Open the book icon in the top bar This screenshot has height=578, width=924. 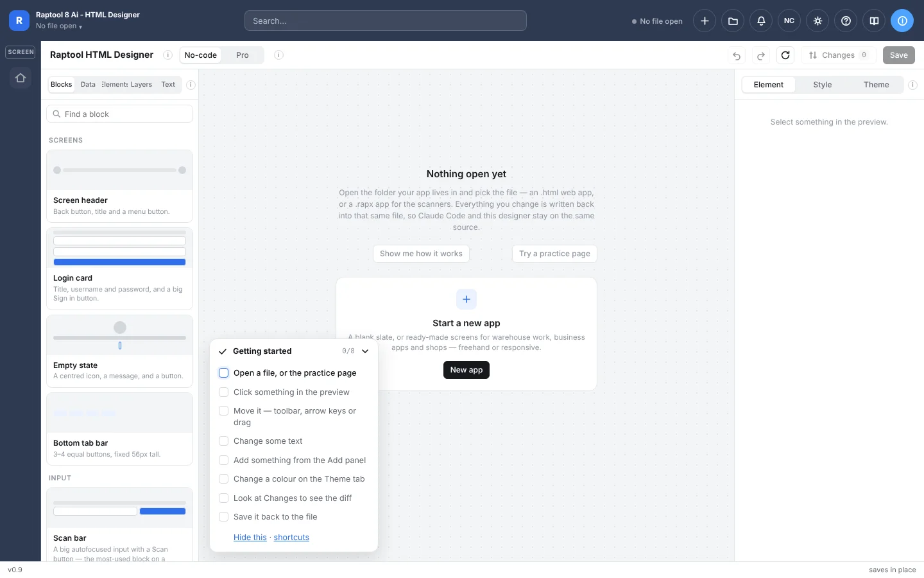[x=874, y=21]
